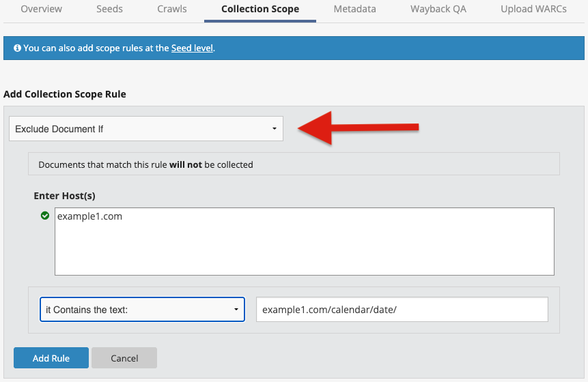Go to the Crawls tab
Screen dimensions: 588x382
click(x=171, y=9)
